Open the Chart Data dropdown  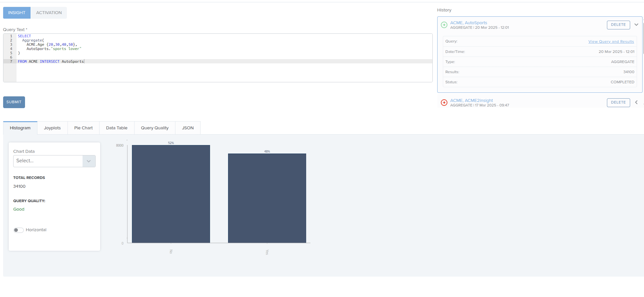tap(54, 161)
